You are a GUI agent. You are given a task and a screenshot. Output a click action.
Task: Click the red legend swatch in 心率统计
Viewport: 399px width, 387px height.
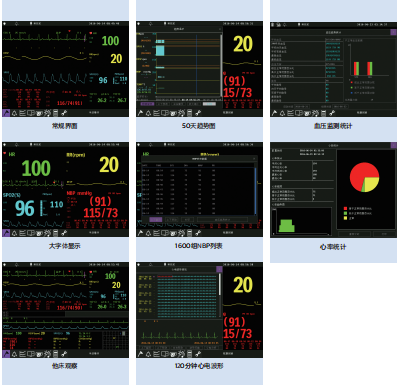[345, 208]
